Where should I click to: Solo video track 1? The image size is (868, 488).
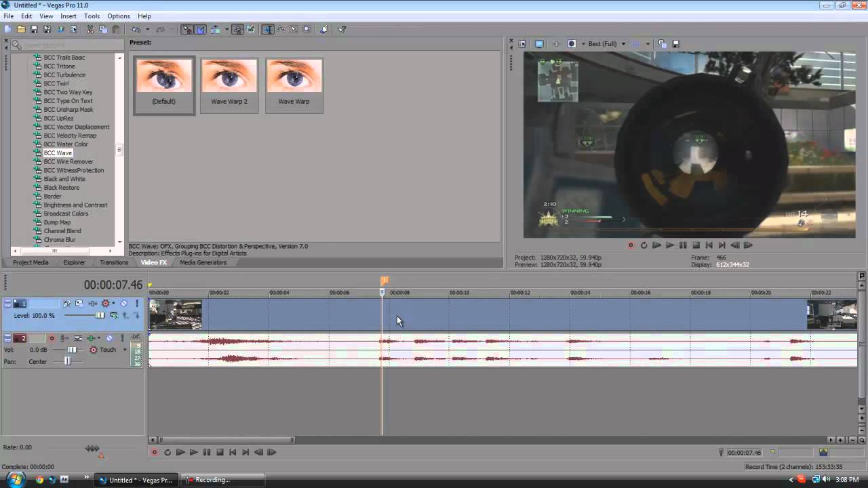(x=137, y=303)
